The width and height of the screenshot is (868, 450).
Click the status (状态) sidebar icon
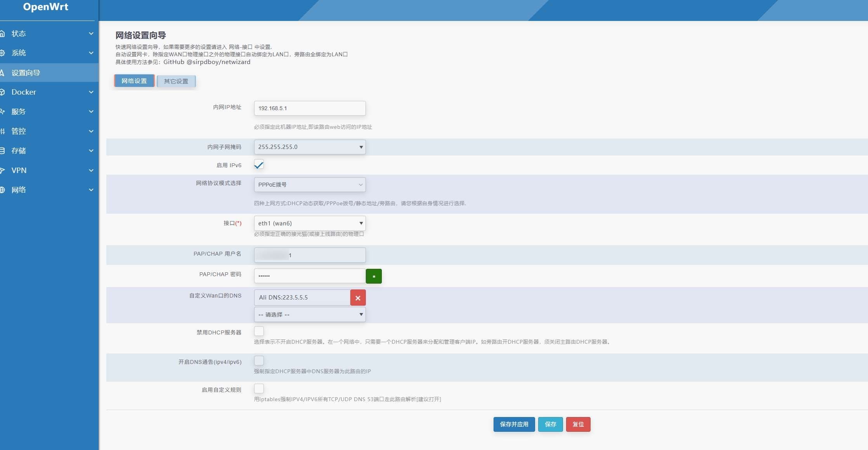(x=2, y=34)
